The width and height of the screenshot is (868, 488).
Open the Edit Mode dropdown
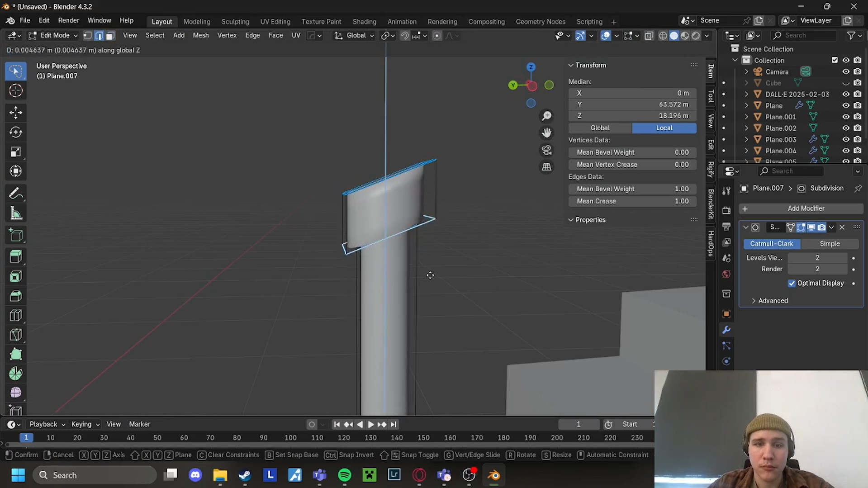[53, 35]
